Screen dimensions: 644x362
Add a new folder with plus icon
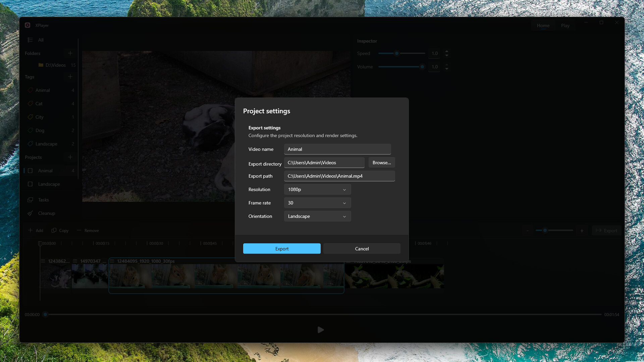(x=70, y=53)
